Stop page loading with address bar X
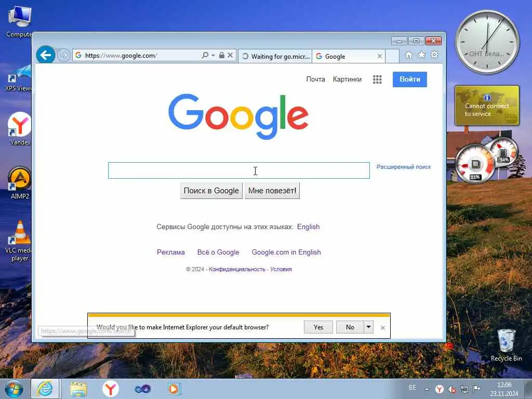 click(230, 55)
